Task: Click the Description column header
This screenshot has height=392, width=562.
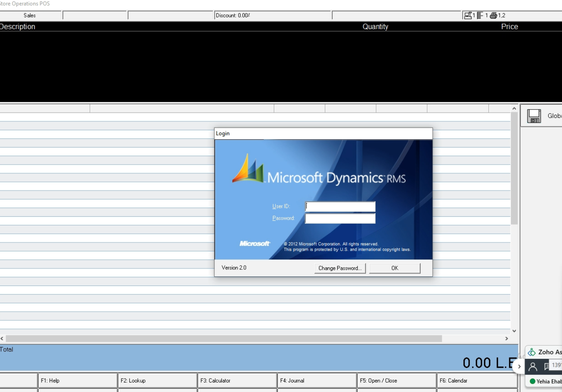Action: pos(17,27)
